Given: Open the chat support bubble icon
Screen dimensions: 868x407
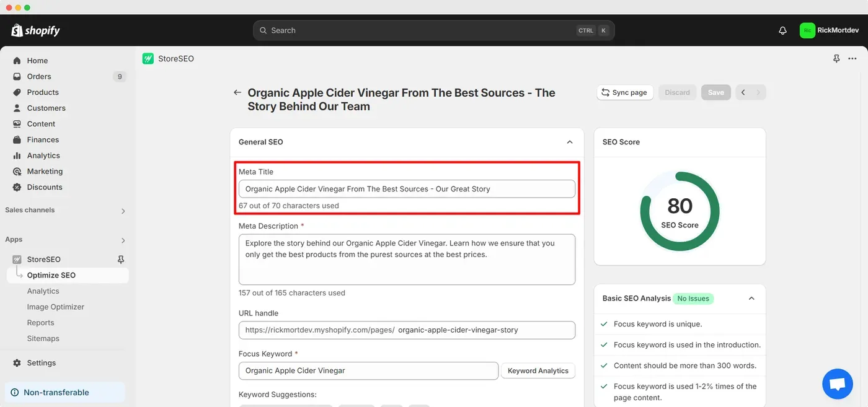Looking at the screenshot, I should pyautogui.click(x=838, y=384).
